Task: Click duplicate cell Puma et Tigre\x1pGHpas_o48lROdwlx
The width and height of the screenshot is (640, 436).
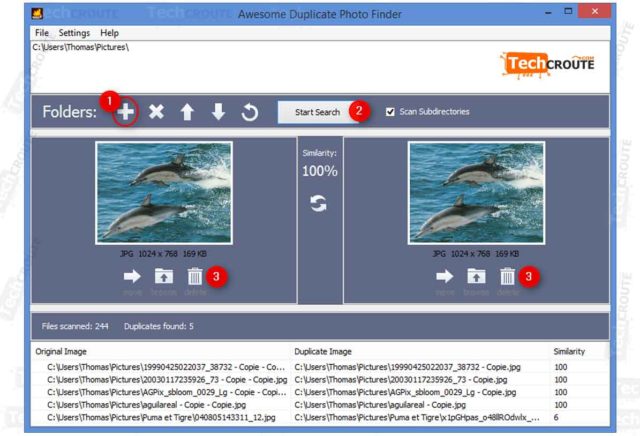Action: pos(417,418)
